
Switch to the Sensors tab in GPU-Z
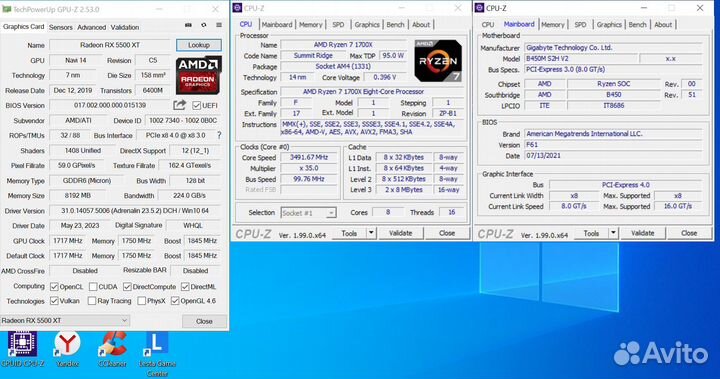pos(61,27)
